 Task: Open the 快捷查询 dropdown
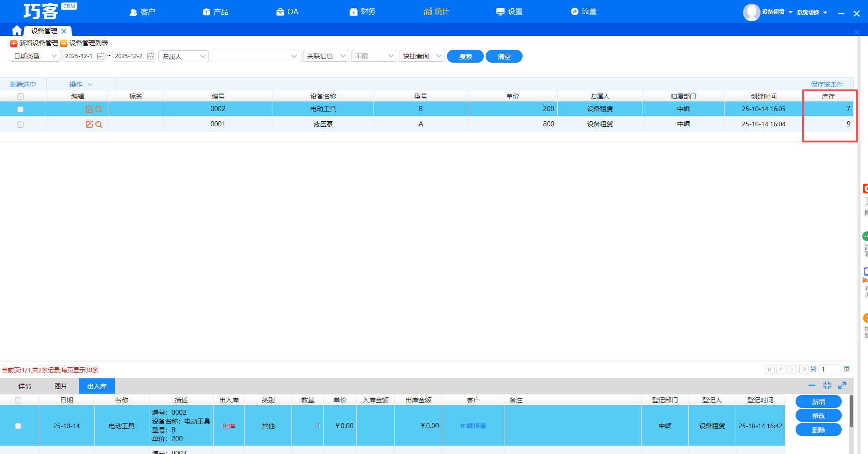(x=422, y=56)
